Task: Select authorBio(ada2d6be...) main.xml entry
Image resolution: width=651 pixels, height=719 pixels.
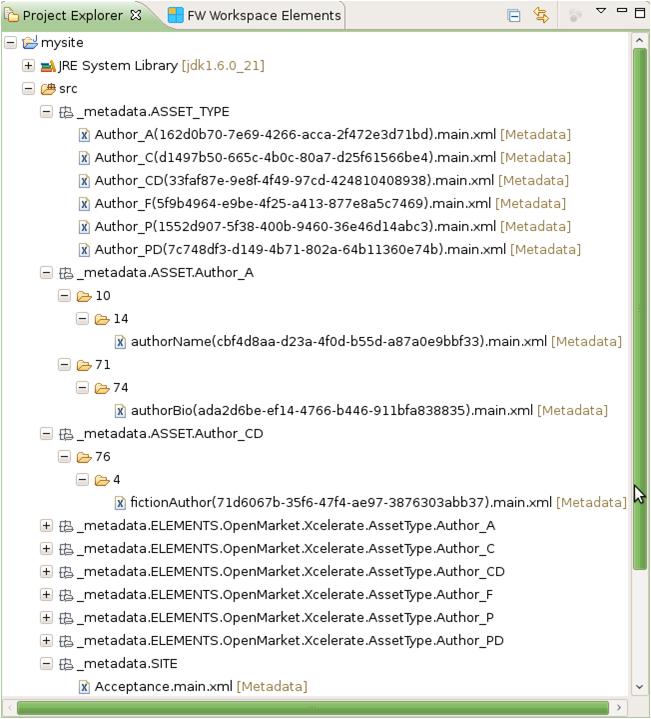Action: pyautogui.click(x=332, y=411)
